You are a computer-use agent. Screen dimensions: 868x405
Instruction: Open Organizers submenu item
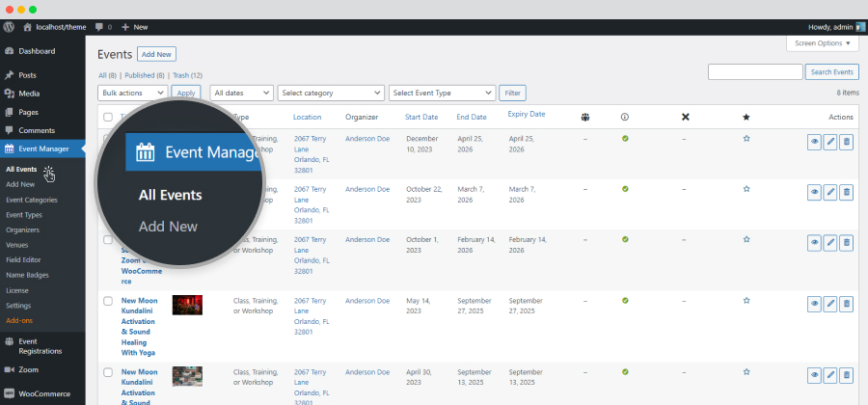[x=23, y=229]
